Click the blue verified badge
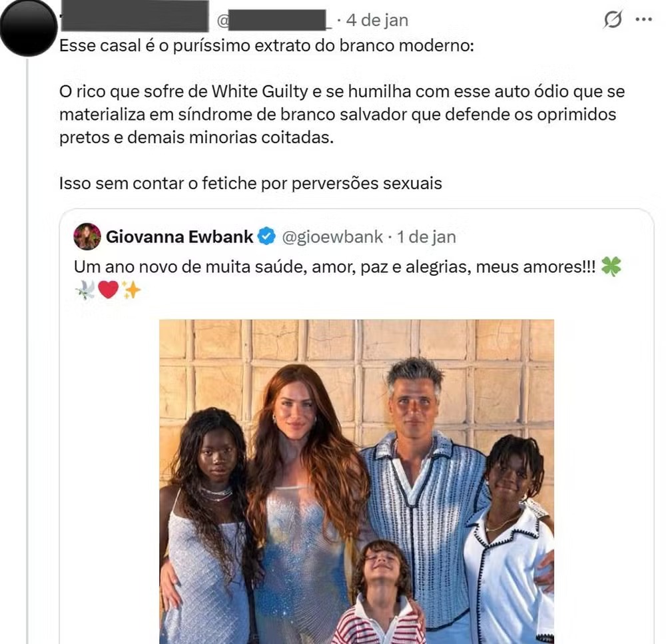This screenshot has height=644, width=666. pos(267,236)
